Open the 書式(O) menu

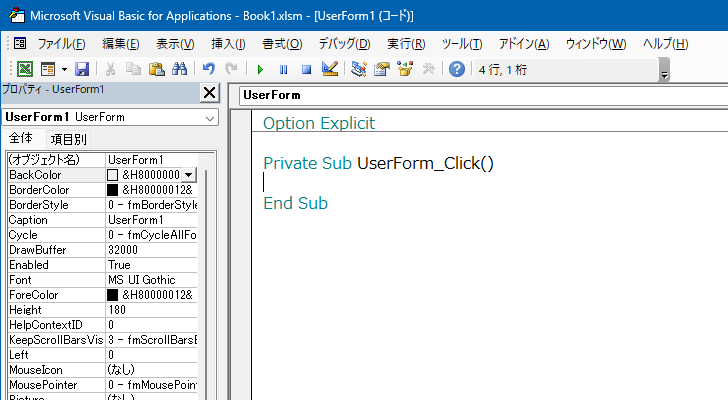pos(282,44)
